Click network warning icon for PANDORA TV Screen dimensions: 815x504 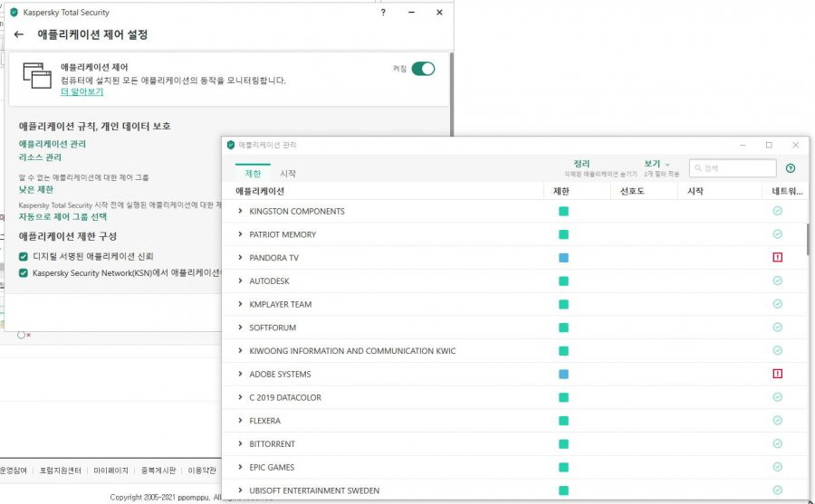coord(778,257)
